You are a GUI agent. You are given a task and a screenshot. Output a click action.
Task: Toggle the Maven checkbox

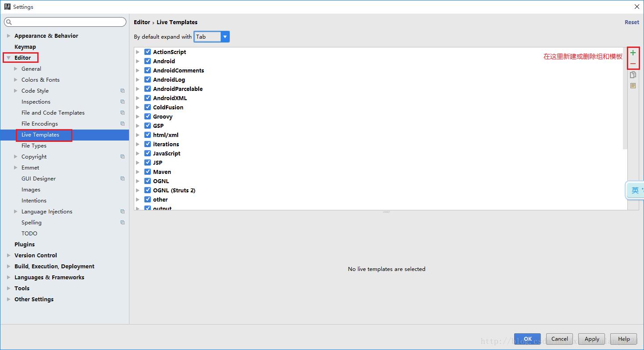pos(147,172)
